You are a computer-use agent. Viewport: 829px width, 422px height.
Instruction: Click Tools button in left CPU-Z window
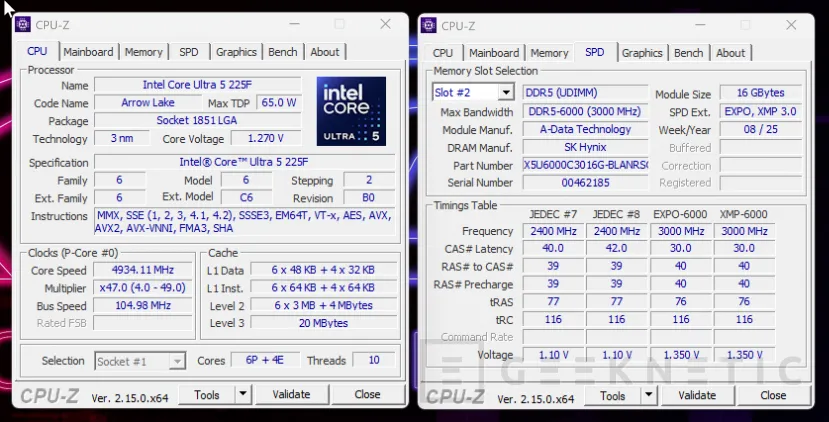207,395
